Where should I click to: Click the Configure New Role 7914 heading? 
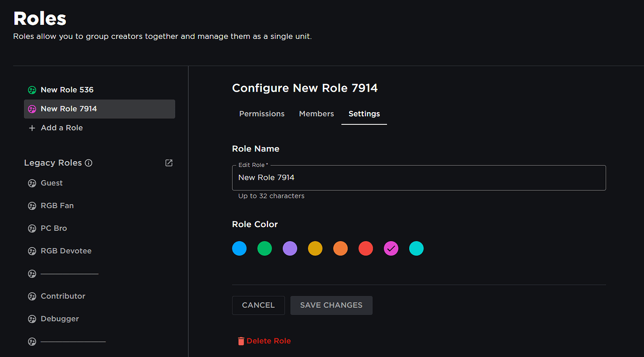tap(305, 88)
